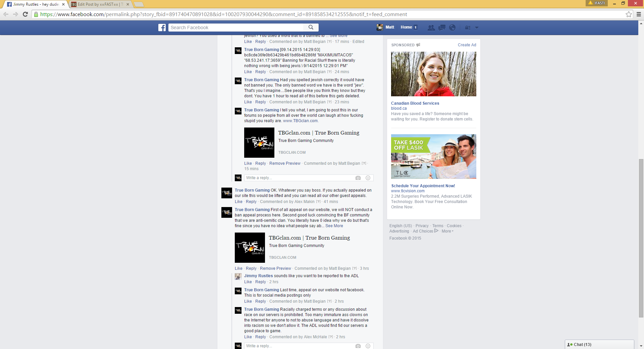The height and width of the screenshot is (349, 644).
Task: Open the Messages icon in the header
Action: pyautogui.click(x=442, y=28)
